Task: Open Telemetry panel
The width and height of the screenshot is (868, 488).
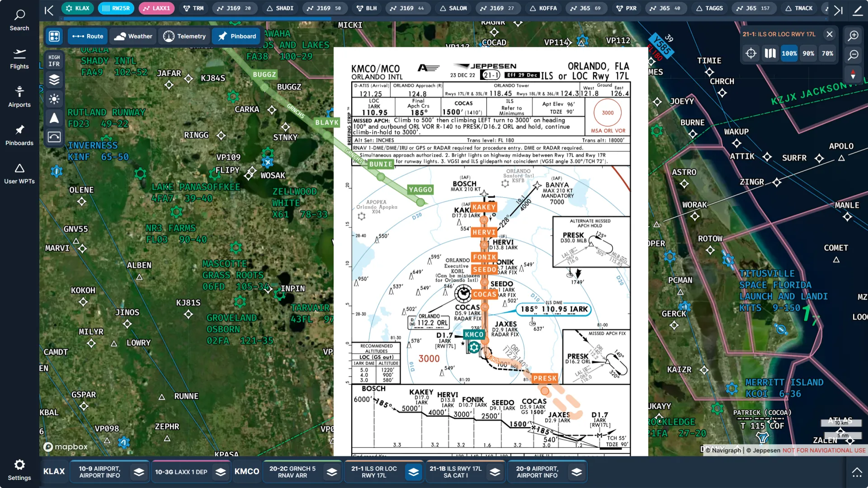Action: pyautogui.click(x=184, y=36)
